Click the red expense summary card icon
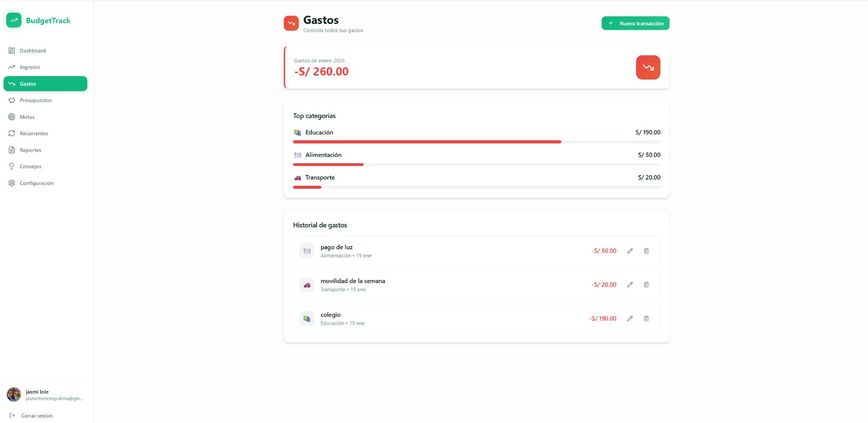Image resolution: width=868 pixels, height=423 pixels. pyautogui.click(x=648, y=67)
